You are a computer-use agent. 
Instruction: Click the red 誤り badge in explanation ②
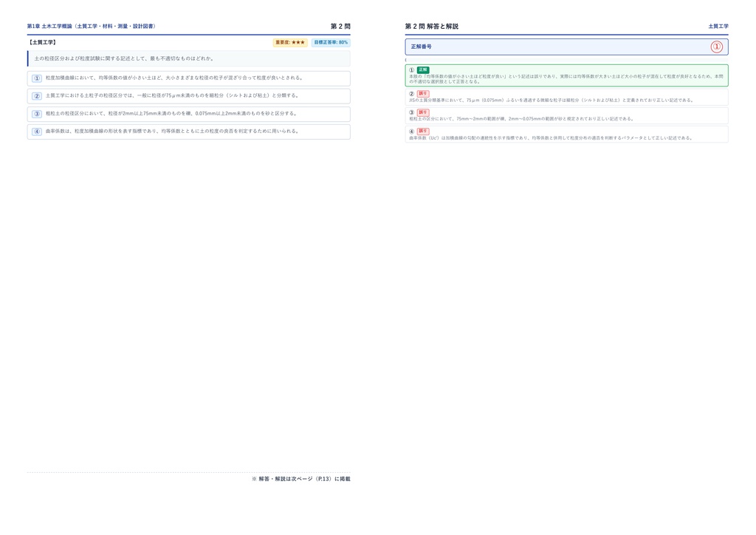click(x=423, y=94)
